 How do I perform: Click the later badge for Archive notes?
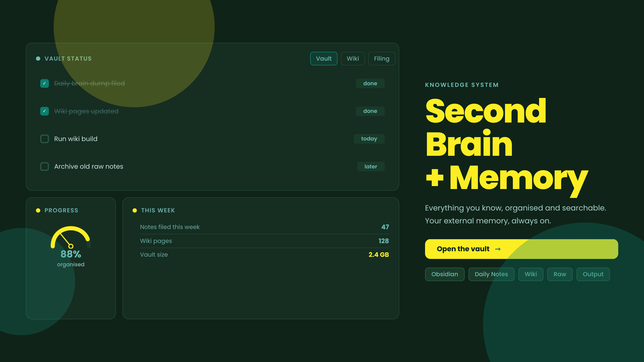[x=371, y=167]
